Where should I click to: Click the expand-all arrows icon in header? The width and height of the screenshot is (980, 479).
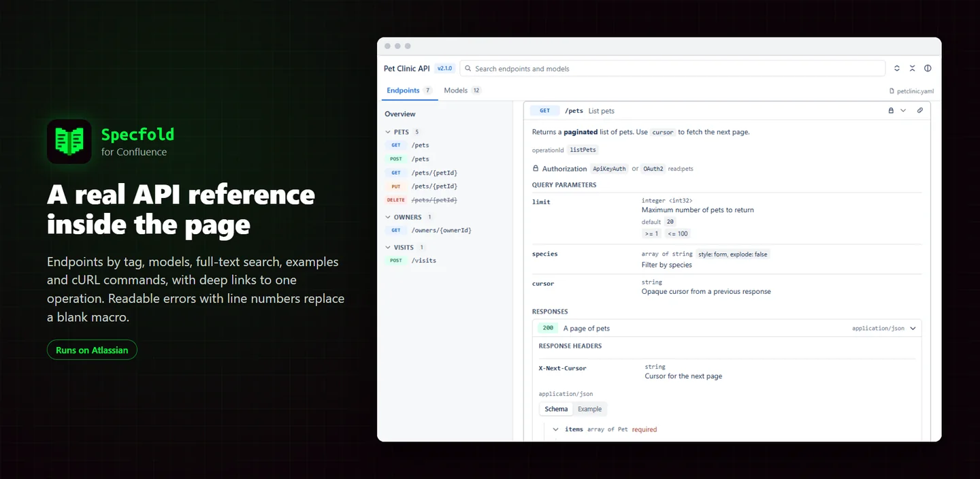[x=897, y=69]
